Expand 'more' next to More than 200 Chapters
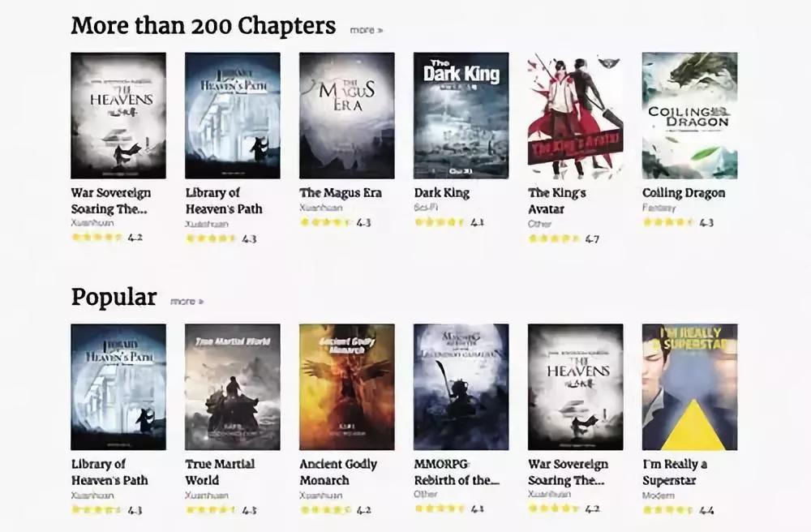811x532 pixels. point(367,30)
